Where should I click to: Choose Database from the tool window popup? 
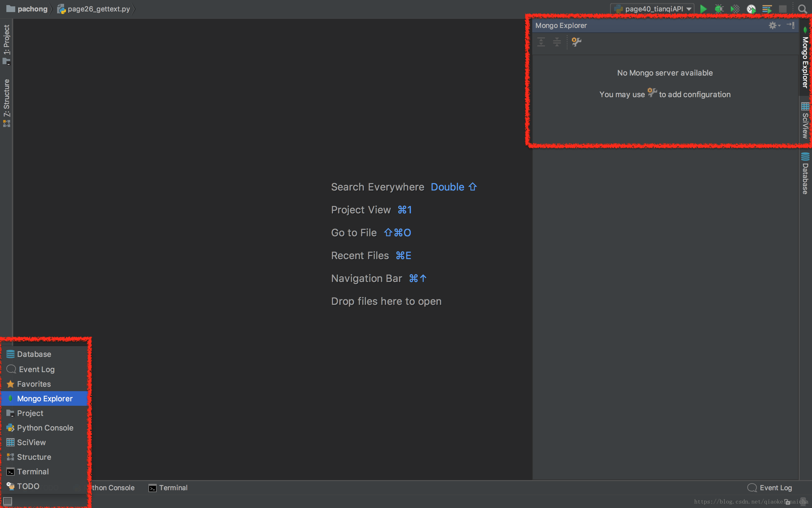[x=45, y=354]
